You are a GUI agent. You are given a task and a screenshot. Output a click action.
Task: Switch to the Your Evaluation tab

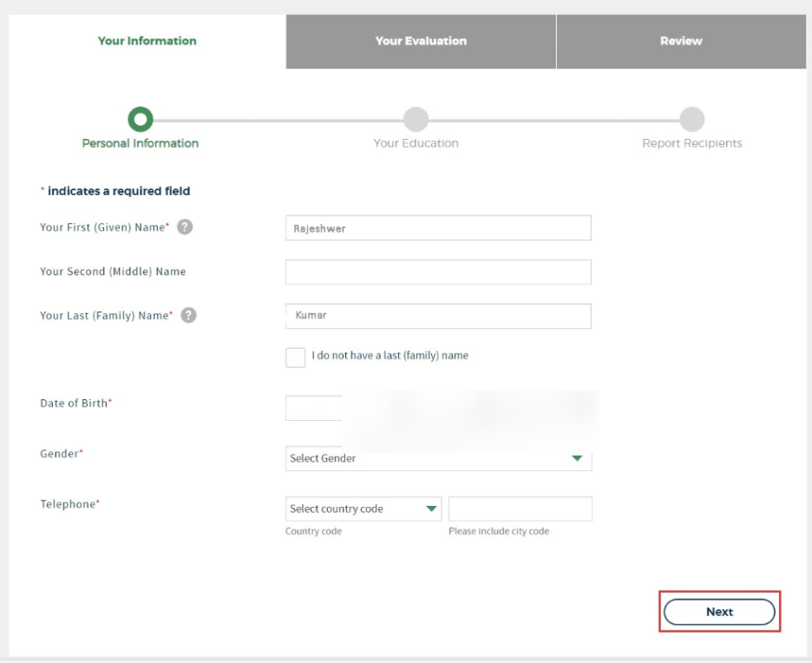tap(421, 41)
